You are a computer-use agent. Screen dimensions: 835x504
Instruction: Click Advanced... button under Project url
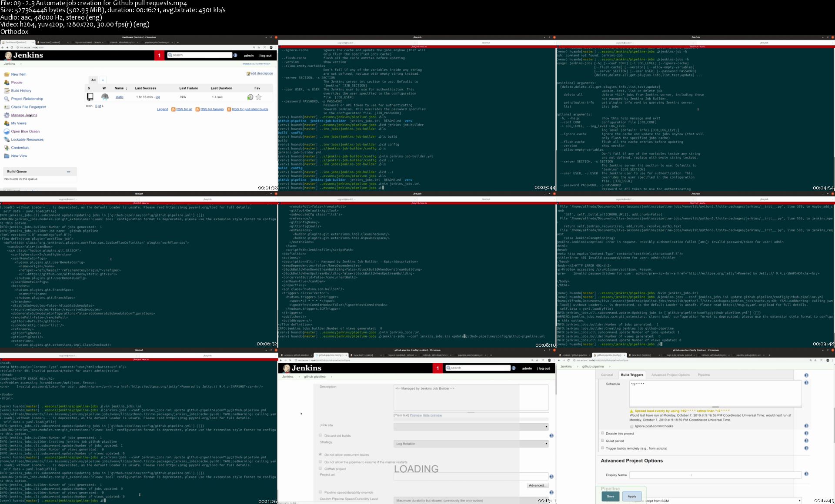(537, 485)
